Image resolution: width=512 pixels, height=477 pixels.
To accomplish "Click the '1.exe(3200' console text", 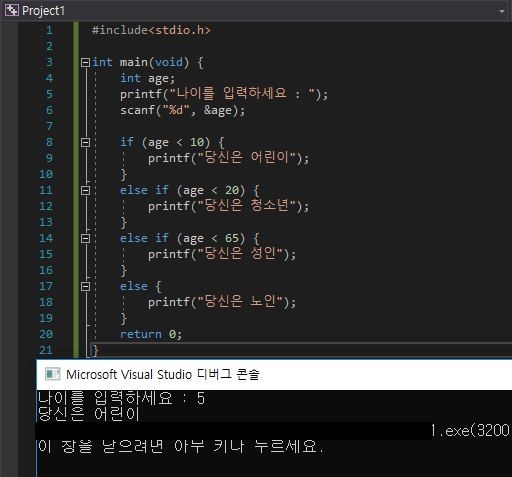I will 470,431.
